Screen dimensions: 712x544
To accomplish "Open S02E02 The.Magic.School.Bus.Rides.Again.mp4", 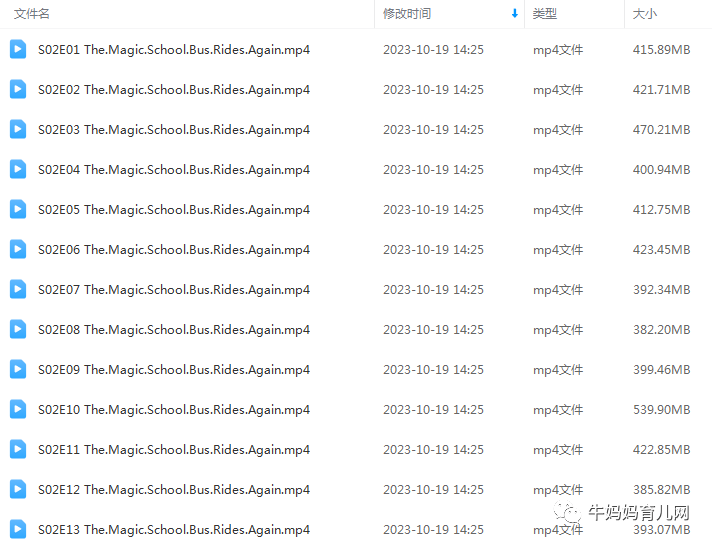I will [x=174, y=89].
